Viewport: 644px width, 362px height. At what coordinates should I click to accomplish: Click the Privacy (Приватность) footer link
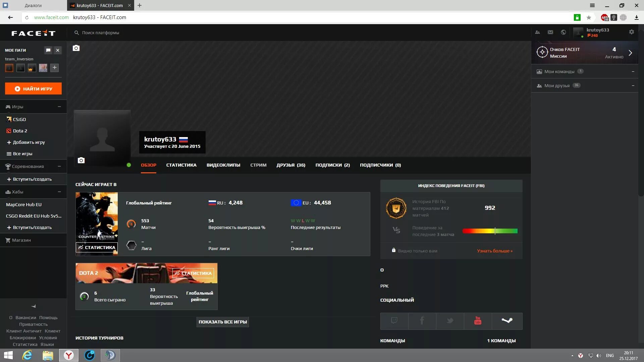point(33,324)
